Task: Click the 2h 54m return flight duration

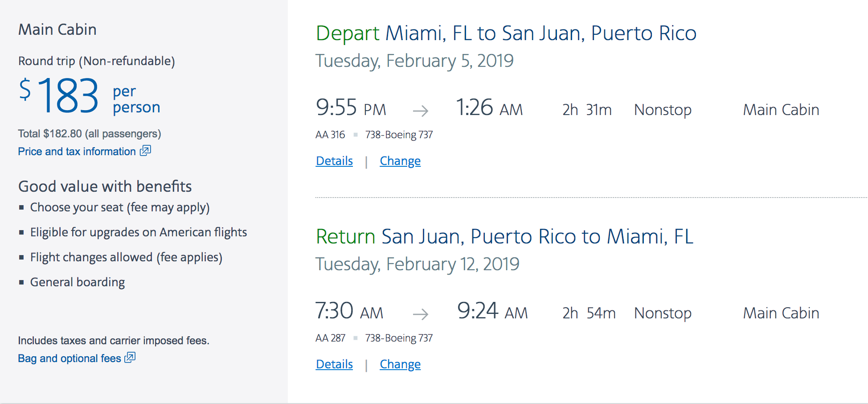Action: 589,313
